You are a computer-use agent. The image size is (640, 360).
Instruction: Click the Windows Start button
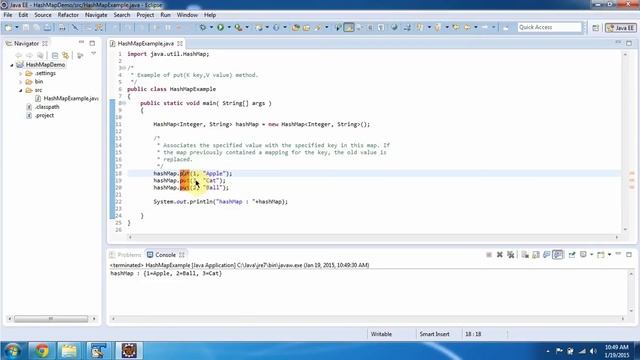coord(13,351)
